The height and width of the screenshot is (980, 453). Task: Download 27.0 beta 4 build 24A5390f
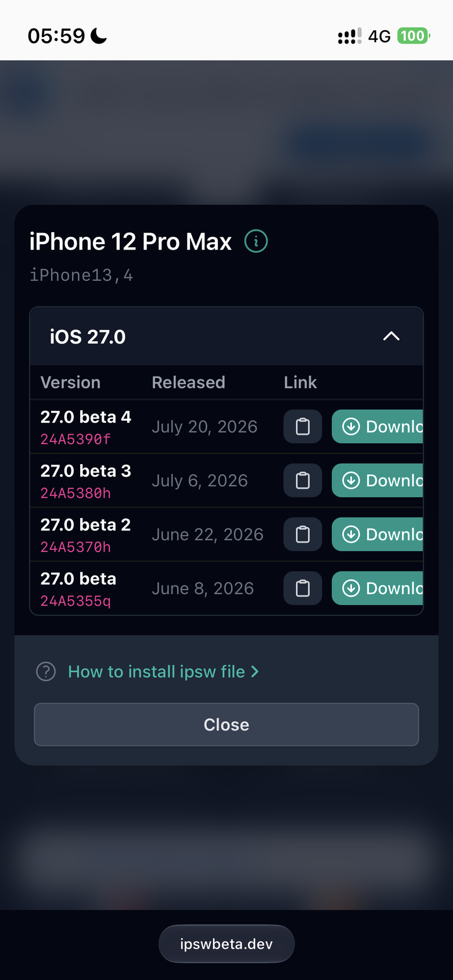tap(378, 426)
